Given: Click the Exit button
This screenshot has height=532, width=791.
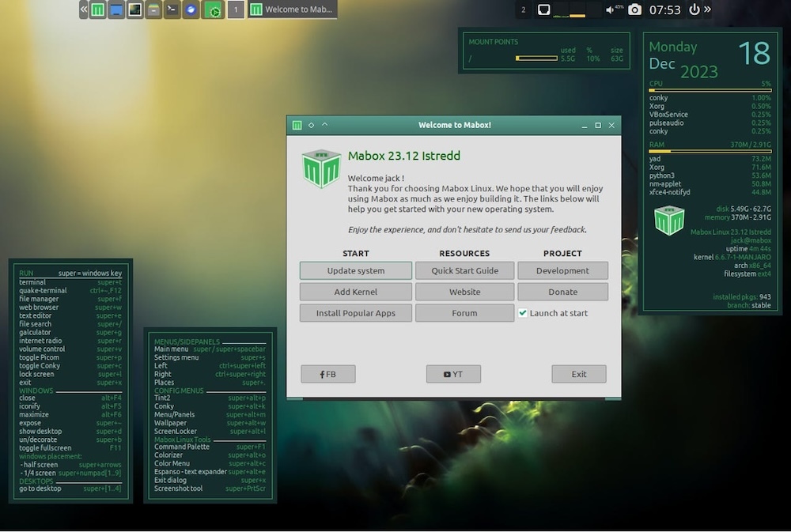Looking at the screenshot, I should (x=579, y=374).
